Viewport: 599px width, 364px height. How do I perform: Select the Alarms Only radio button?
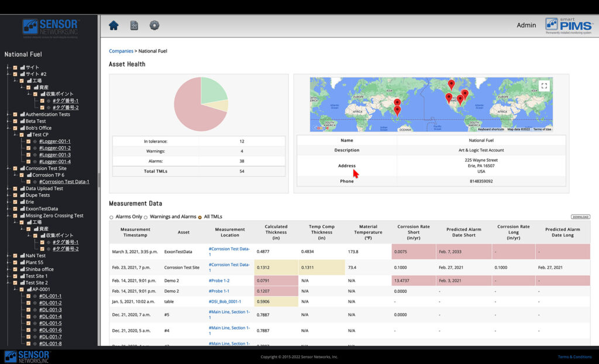tap(111, 217)
